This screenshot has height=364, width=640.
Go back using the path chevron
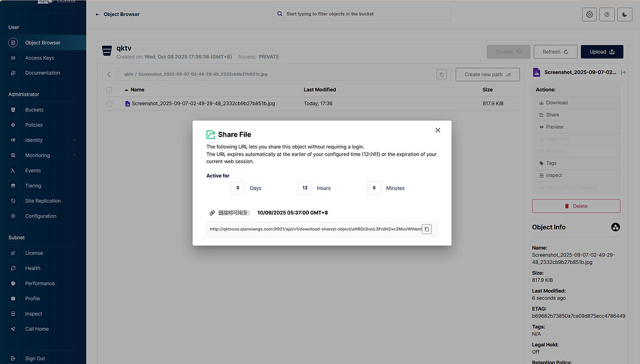point(109,74)
